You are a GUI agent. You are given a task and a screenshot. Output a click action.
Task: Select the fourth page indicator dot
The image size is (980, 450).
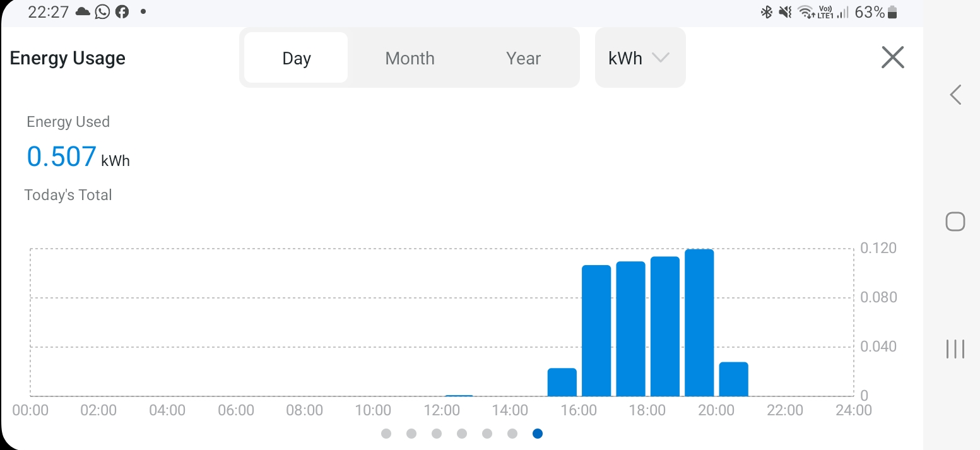point(462,434)
